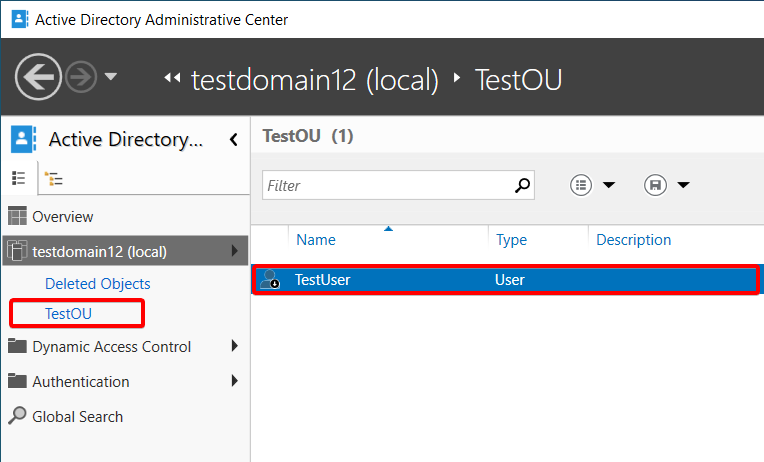Expand breadcrumb arrow between testdomain12 and TestOU
This screenshot has height=462, width=764.
457,77
